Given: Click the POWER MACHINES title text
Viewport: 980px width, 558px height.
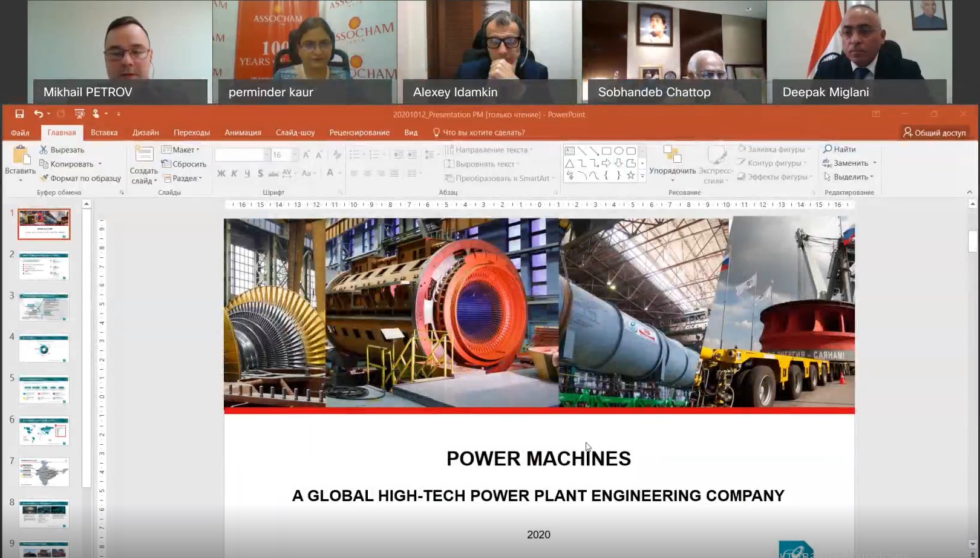Looking at the screenshot, I should click(x=538, y=459).
